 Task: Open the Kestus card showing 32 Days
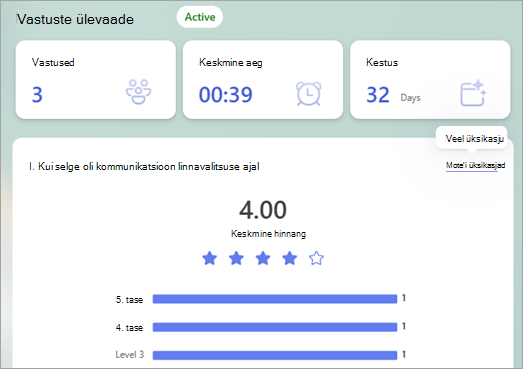coord(430,80)
